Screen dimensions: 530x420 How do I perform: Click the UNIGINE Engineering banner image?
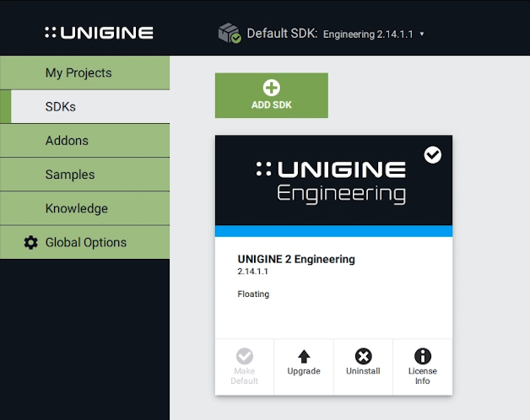333,180
